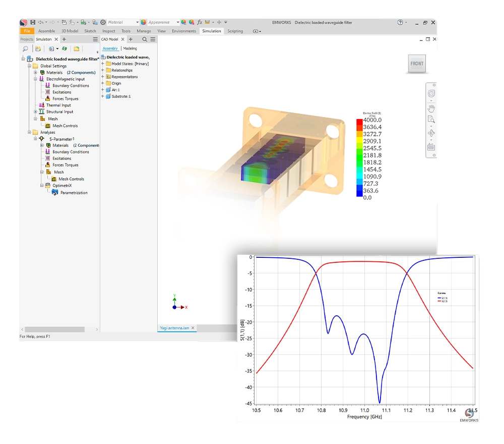Click the Save icon in quick access toolbar

pyautogui.click(x=33, y=22)
